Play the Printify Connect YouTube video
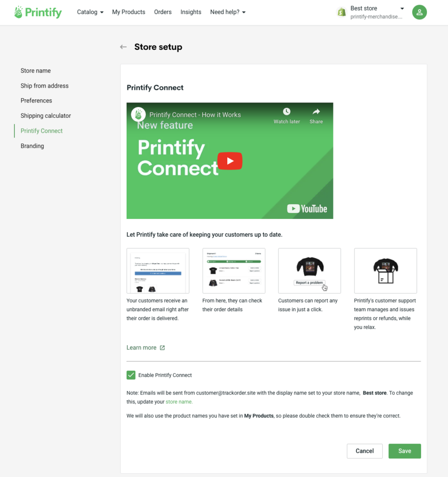This screenshot has height=477, width=448. click(x=230, y=161)
